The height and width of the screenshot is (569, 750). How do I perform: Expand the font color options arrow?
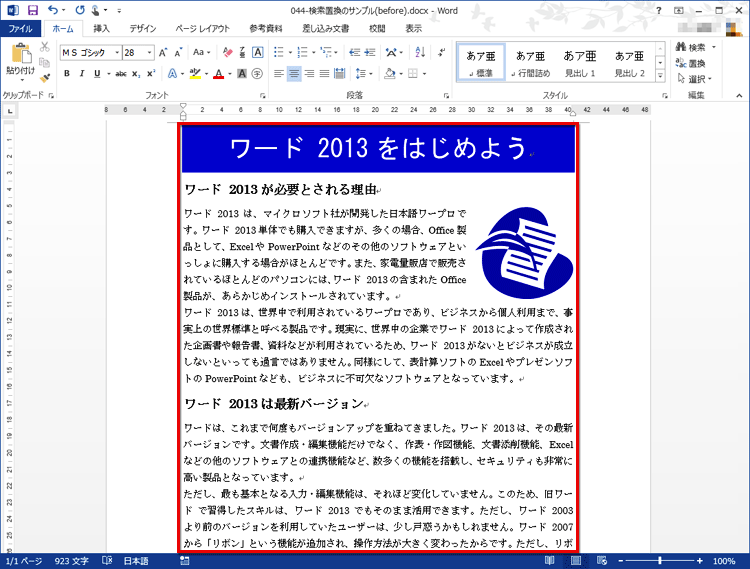tap(230, 74)
